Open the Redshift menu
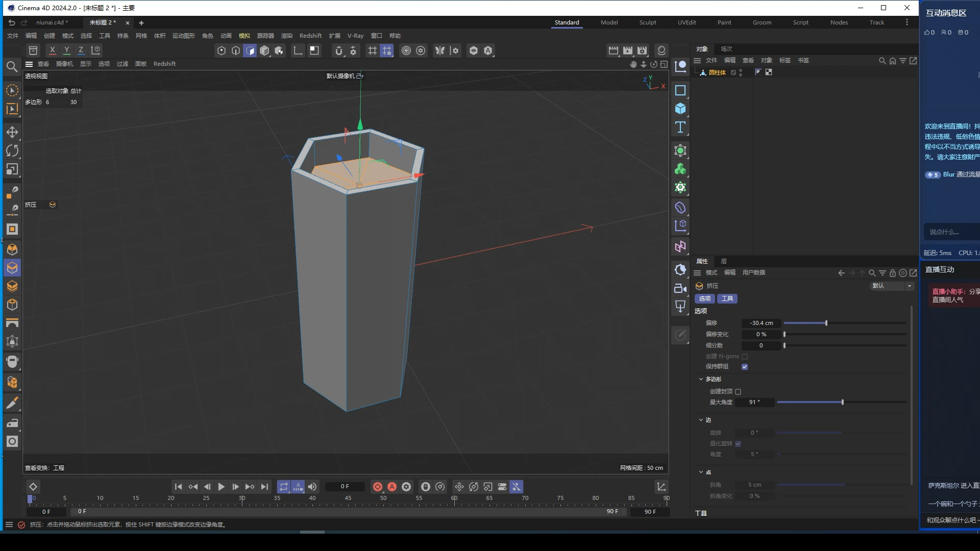 coord(310,35)
